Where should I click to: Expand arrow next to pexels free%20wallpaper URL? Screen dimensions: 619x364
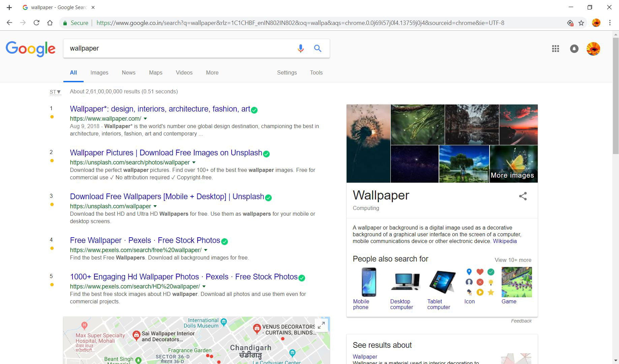[x=206, y=250]
